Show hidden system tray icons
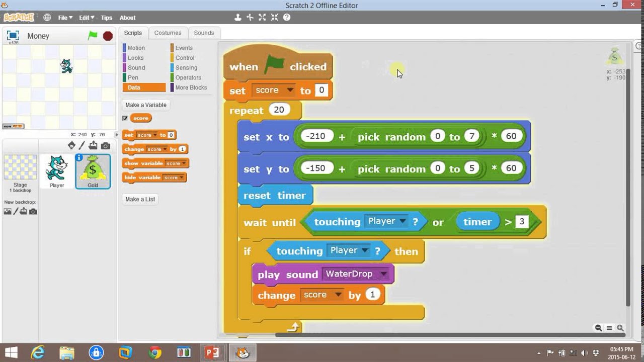644x362 pixels. tap(539, 353)
